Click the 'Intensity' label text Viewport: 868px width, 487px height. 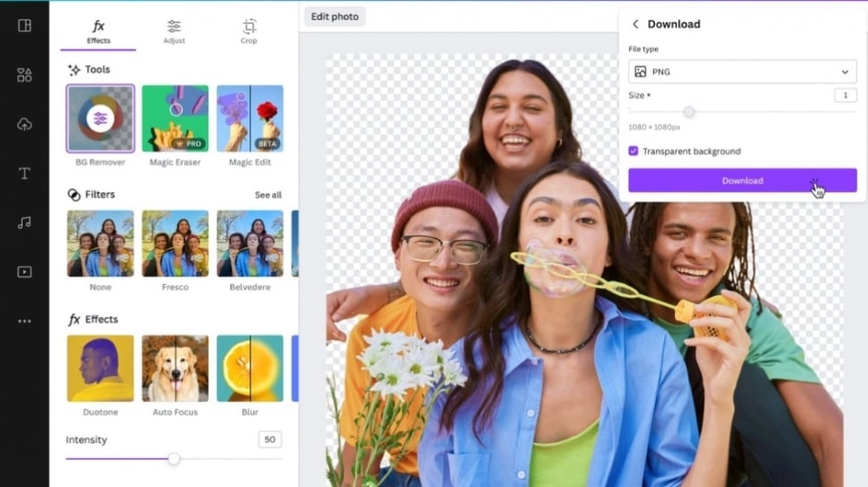coord(87,440)
